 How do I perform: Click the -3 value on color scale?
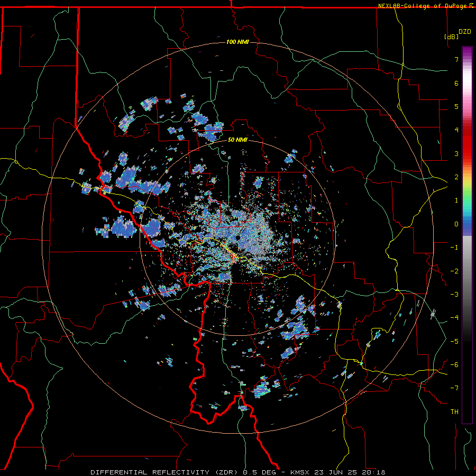pos(454,295)
